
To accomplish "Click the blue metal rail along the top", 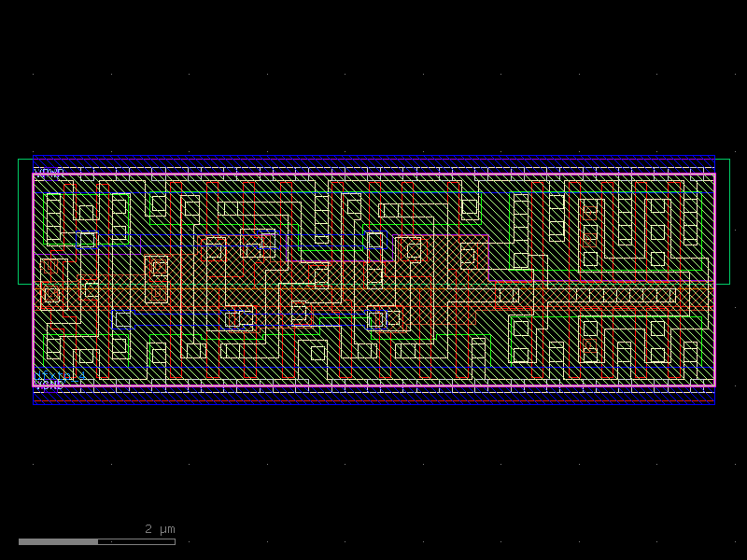I will click(x=373, y=156).
